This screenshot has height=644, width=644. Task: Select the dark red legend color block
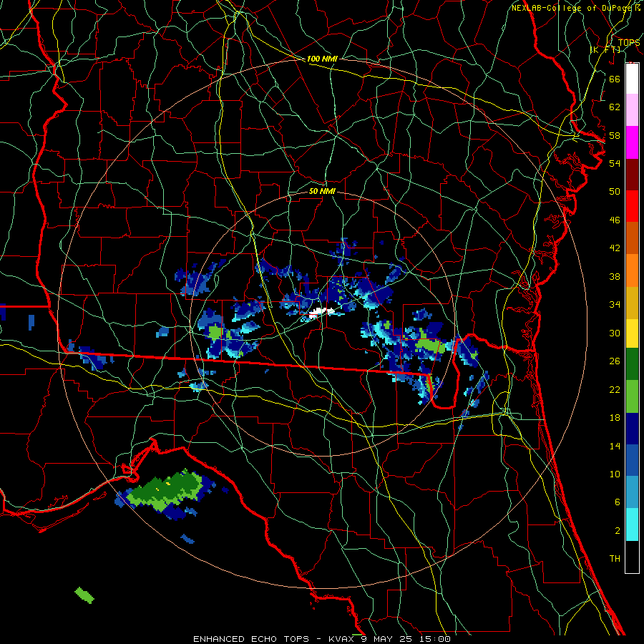click(x=632, y=174)
